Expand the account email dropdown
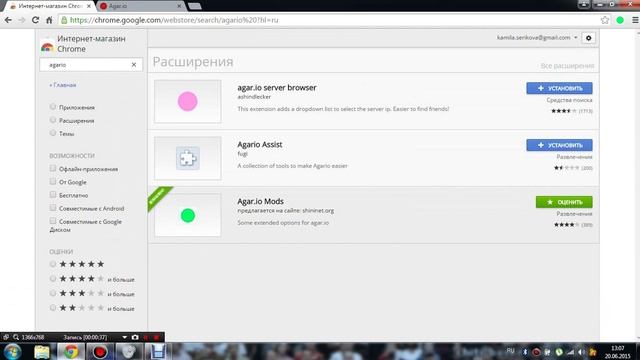The width and height of the screenshot is (640, 360). (x=576, y=38)
